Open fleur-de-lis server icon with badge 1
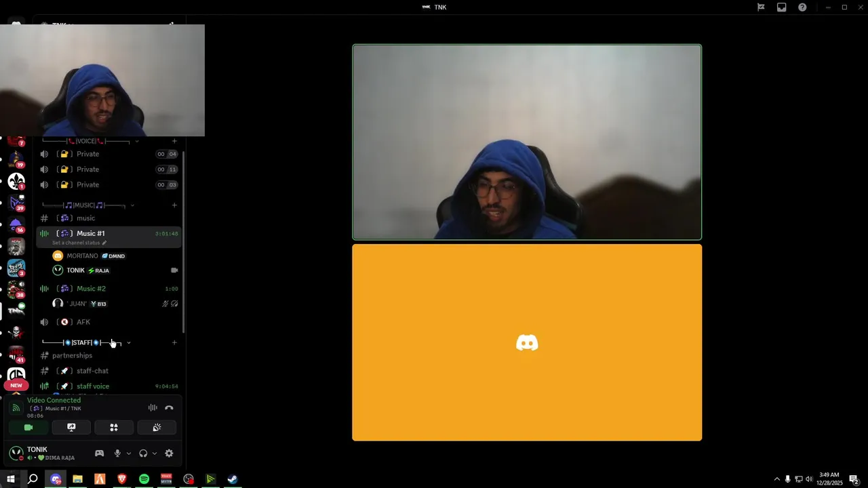868x488 pixels. click(x=16, y=181)
